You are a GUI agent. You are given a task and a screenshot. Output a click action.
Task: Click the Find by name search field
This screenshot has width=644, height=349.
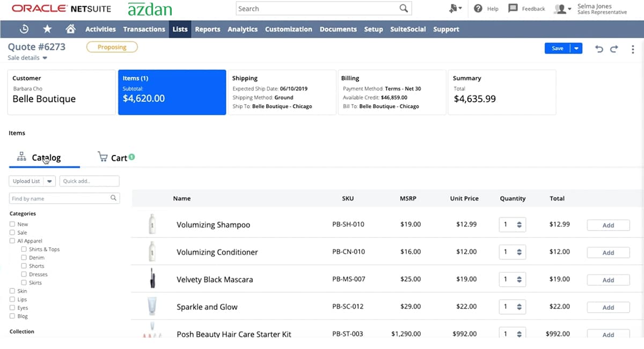pos(59,198)
